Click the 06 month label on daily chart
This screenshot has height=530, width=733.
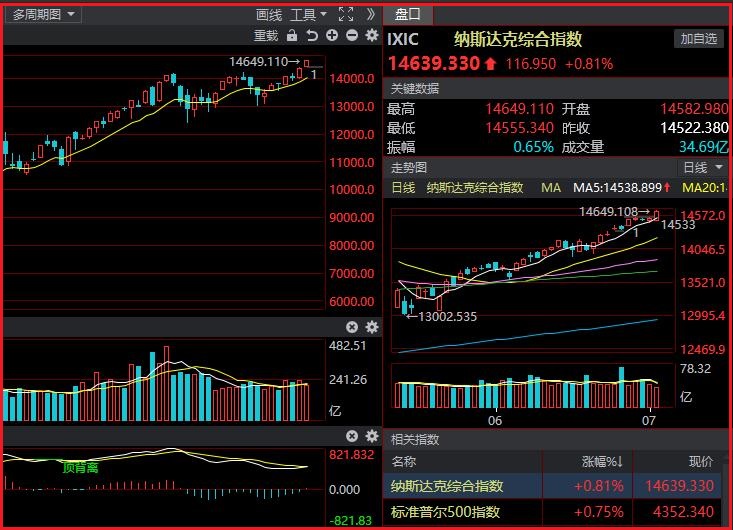(x=495, y=421)
